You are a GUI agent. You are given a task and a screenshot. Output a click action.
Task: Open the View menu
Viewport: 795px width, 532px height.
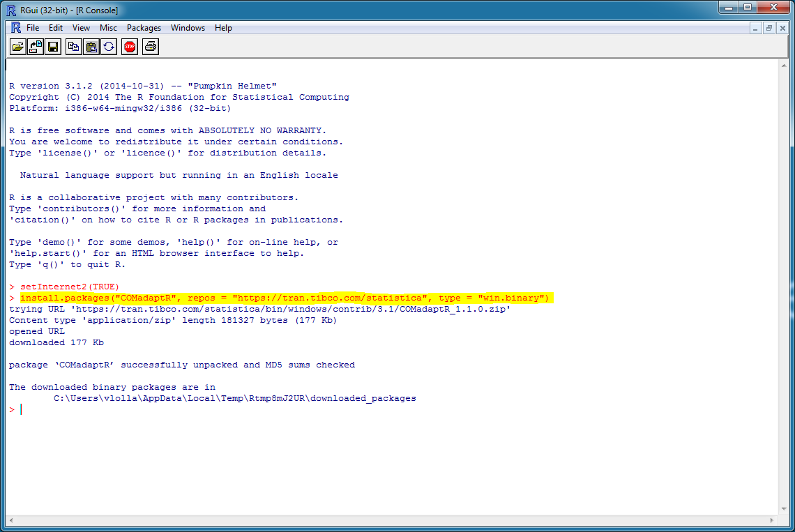(81, 28)
